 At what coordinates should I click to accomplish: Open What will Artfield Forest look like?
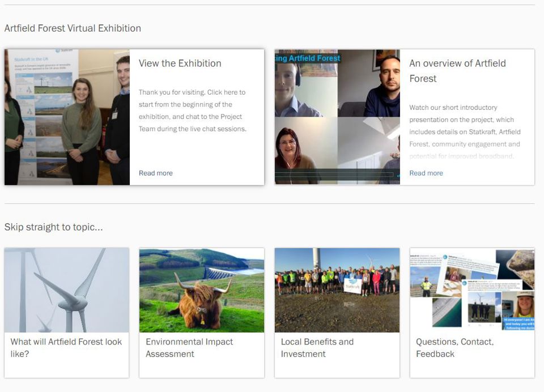[66, 348]
